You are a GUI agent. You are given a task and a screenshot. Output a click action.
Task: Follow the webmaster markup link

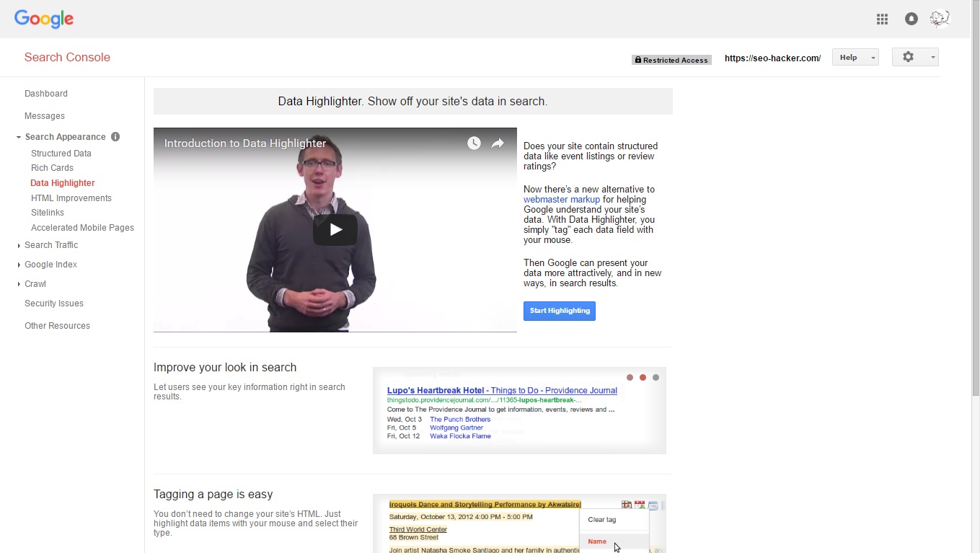coord(561,200)
